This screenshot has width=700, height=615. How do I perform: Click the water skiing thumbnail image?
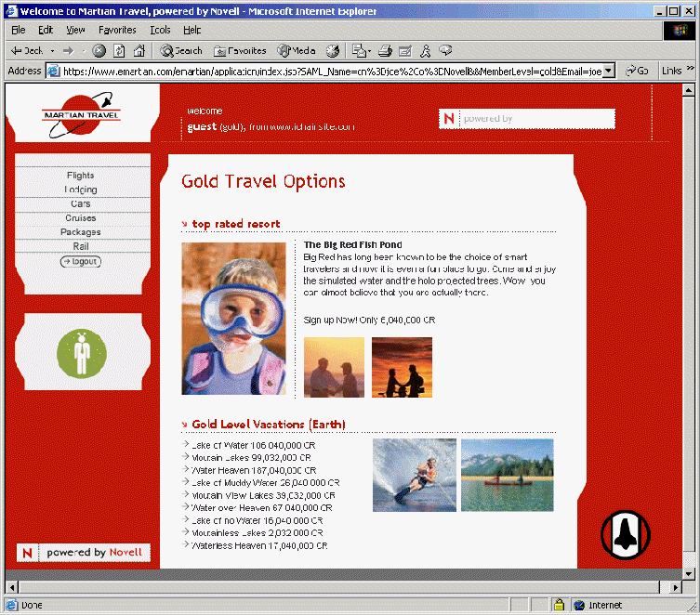click(x=414, y=475)
